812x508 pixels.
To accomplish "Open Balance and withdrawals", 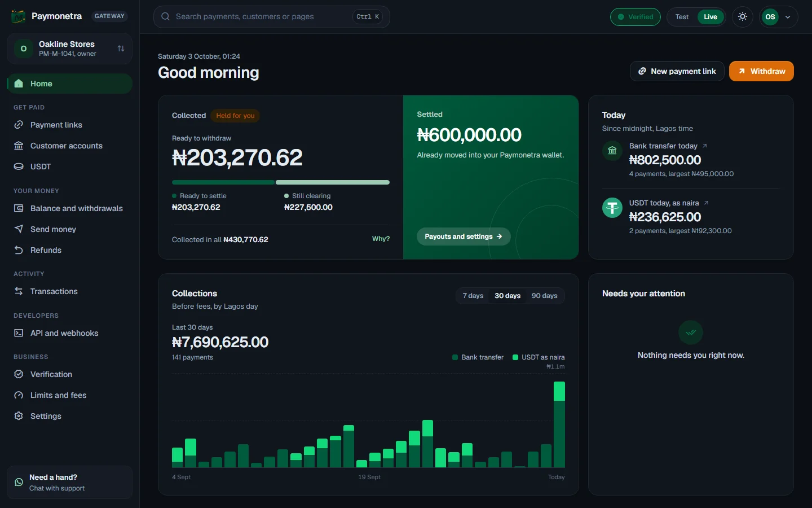I will [x=70, y=208].
